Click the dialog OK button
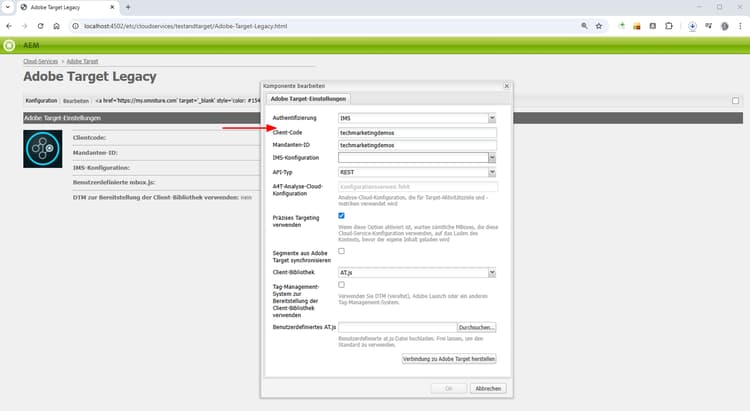Screen dimensions: 750x411 [449, 389]
